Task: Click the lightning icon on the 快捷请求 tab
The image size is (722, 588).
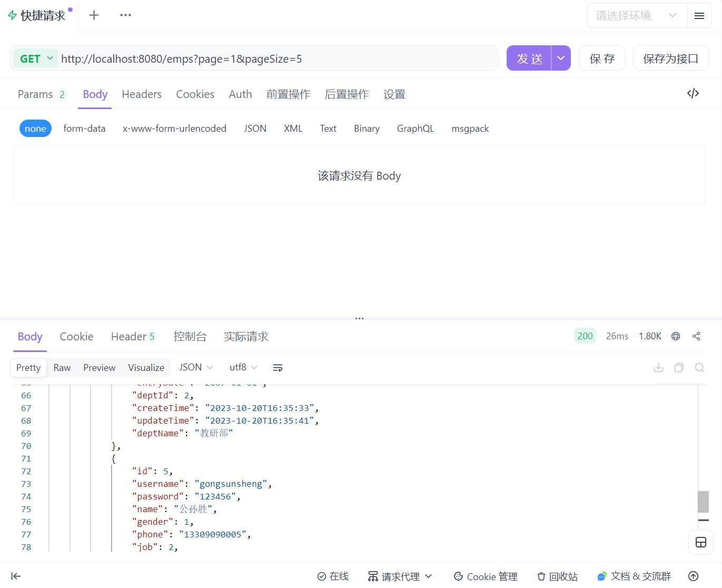Action: [x=12, y=15]
